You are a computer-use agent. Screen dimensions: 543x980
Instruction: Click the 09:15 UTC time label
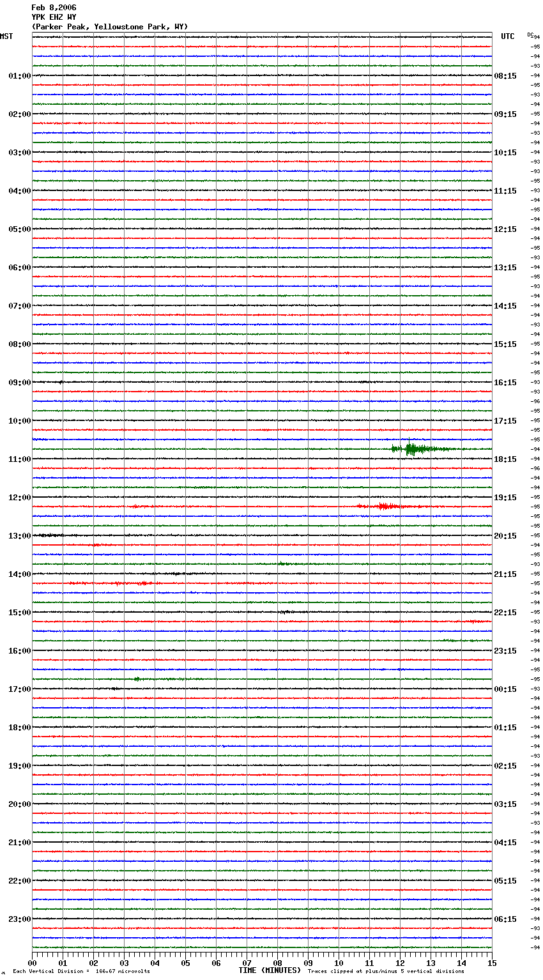tap(505, 114)
